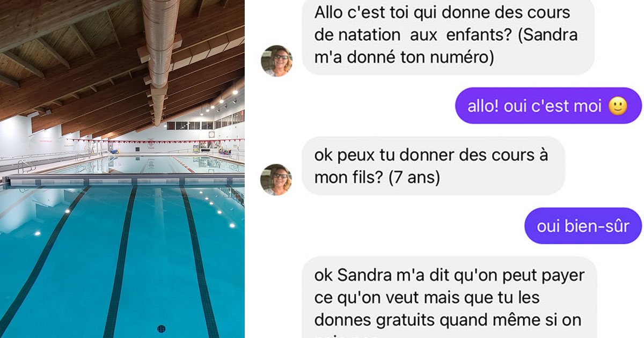
Task: Click the text "m'a donné ton numéro)"
Action: (x=404, y=57)
